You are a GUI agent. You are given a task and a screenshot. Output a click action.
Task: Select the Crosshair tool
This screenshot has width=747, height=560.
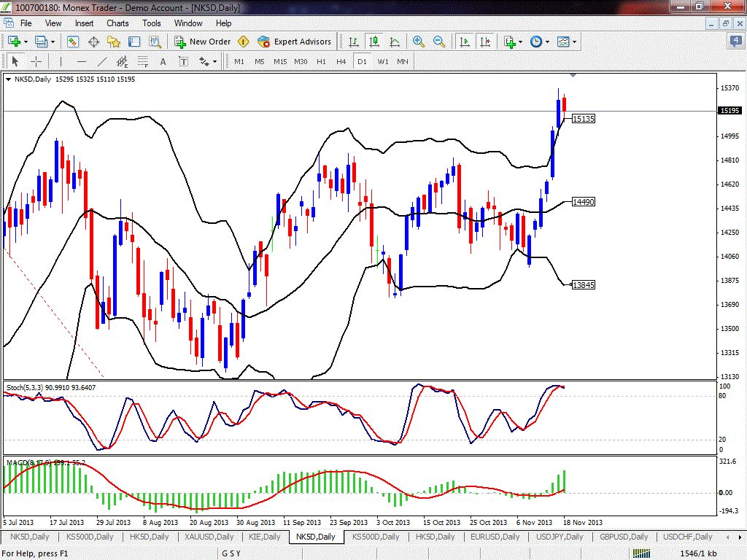coord(35,61)
